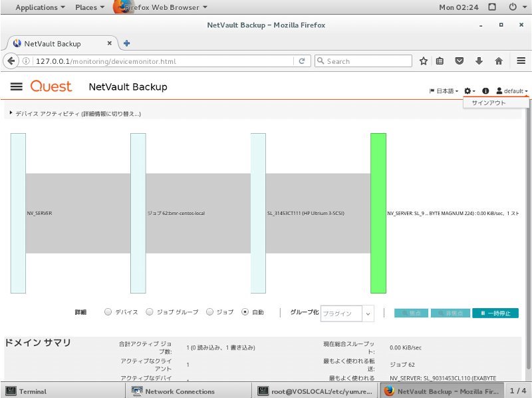Select the 自動 radio button
532x398 pixels.
(245, 311)
